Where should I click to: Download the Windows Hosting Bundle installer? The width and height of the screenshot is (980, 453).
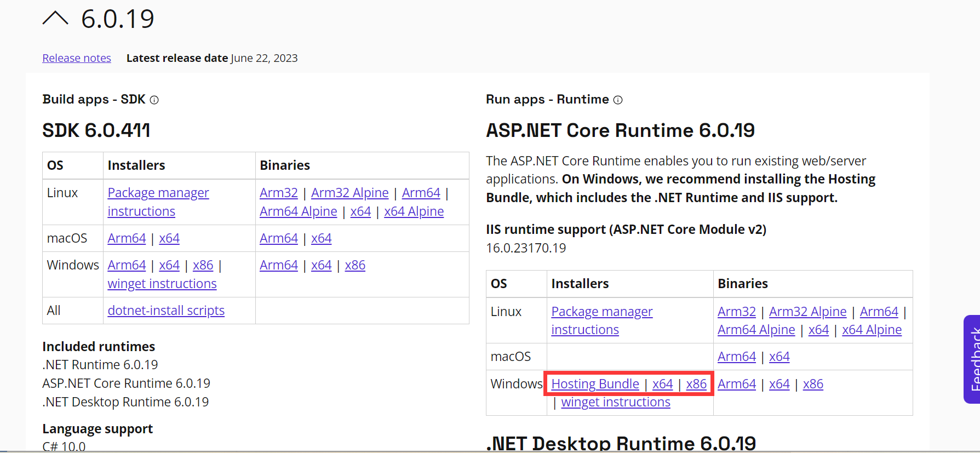(595, 384)
